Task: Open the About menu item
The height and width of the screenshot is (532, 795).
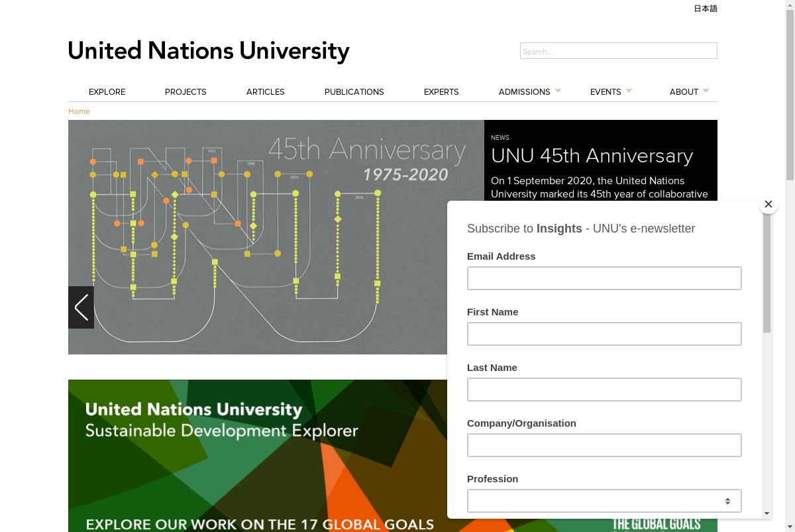Action: tap(684, 92)
